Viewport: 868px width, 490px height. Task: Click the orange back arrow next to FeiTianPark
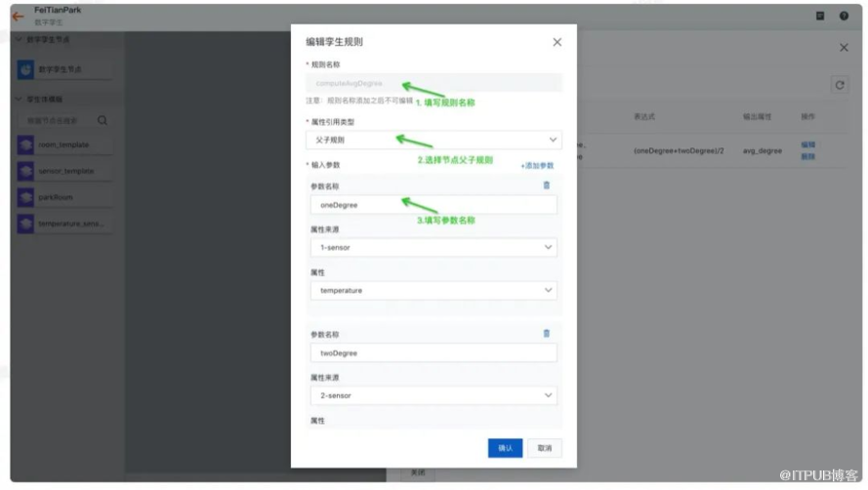coord(19,16)
